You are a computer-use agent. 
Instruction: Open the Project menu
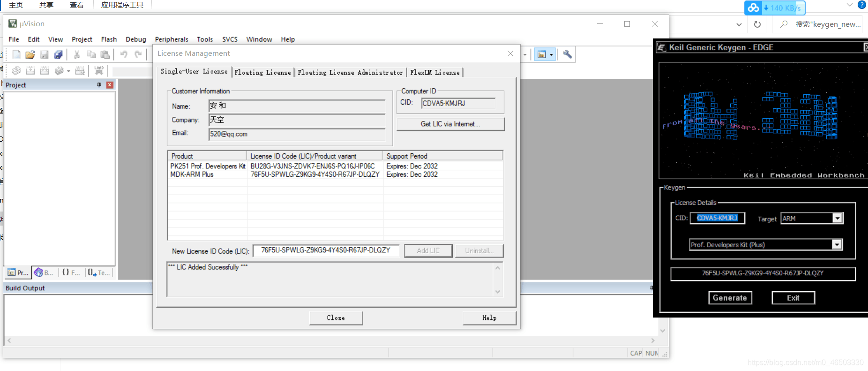click(82, 39)
